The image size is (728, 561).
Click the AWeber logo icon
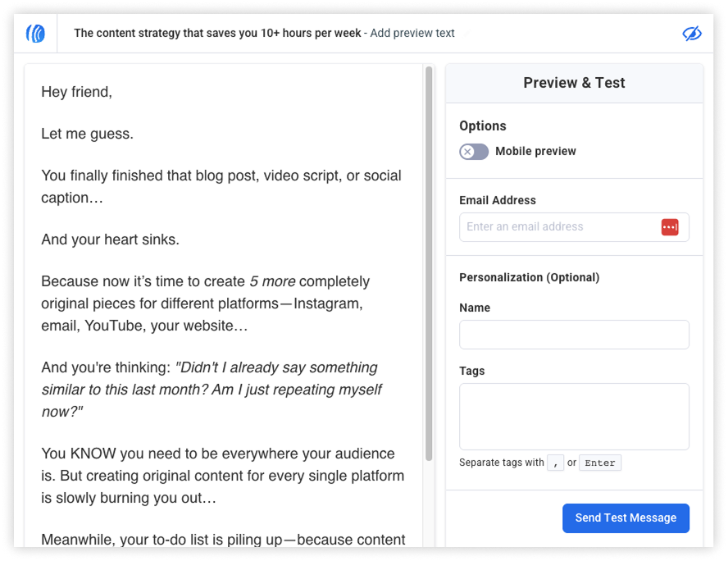point(36,34)
